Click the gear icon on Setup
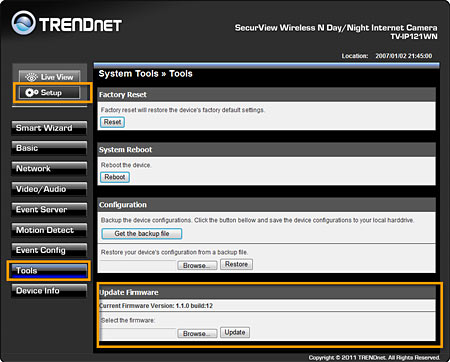 [x=32, y=92]
